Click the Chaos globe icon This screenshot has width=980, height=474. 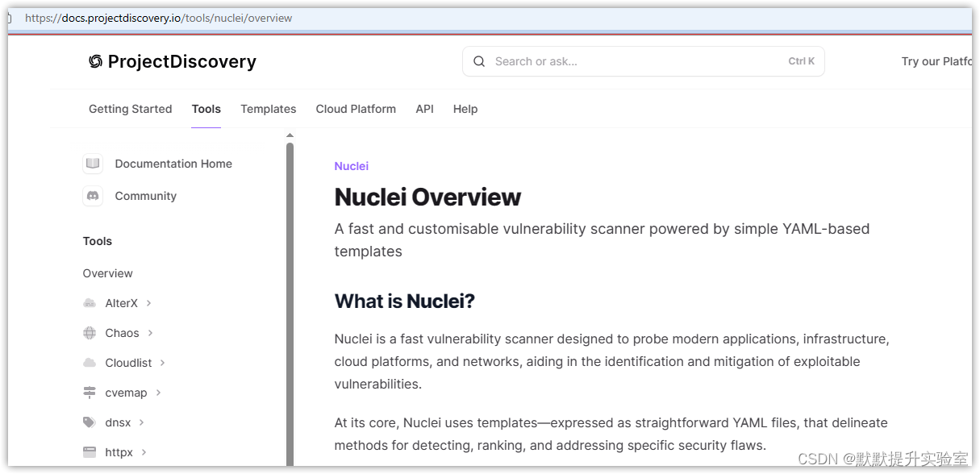pos(90,333)
